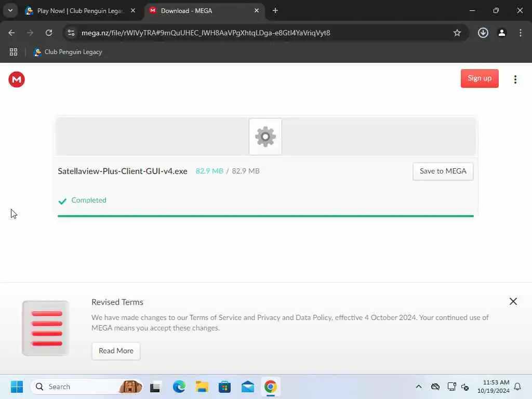Click the Sign up button
This screenshot has height=399, width=532.
480,78
